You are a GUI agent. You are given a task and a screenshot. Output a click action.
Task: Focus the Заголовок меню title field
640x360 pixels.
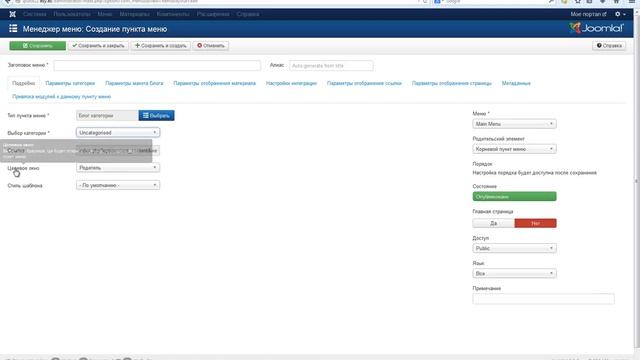[157, 65]
